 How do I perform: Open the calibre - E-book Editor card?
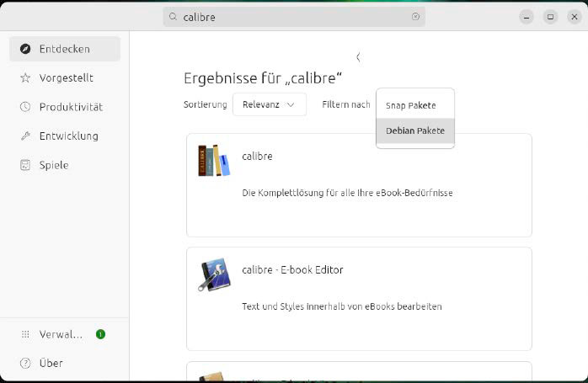coord(359,299)
